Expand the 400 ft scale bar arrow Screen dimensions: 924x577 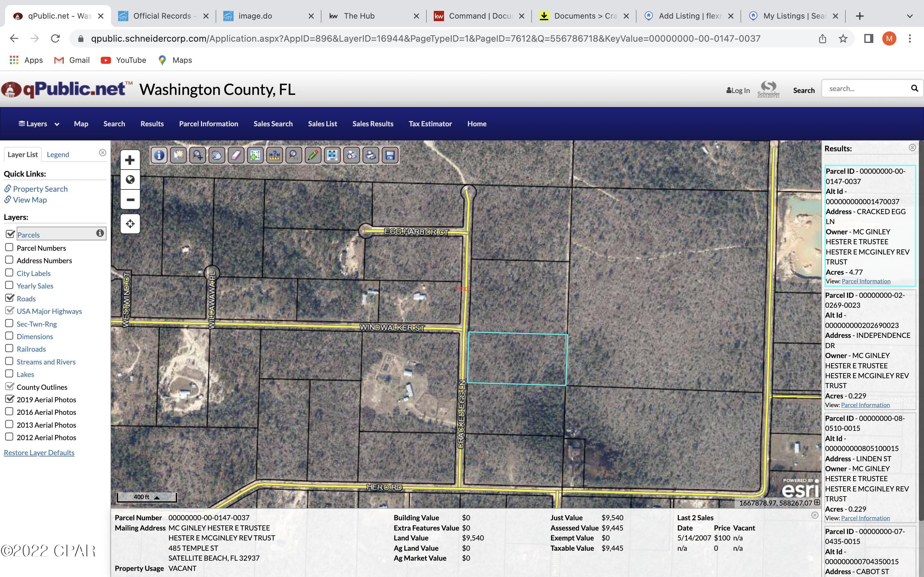click(x=157, y=497)
